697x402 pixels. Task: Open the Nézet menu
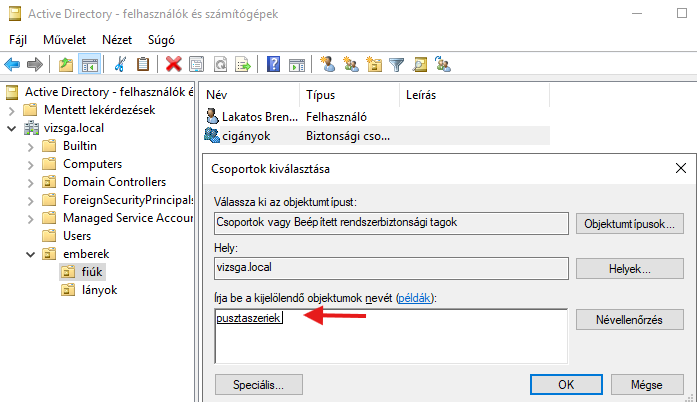click(116, 39)
